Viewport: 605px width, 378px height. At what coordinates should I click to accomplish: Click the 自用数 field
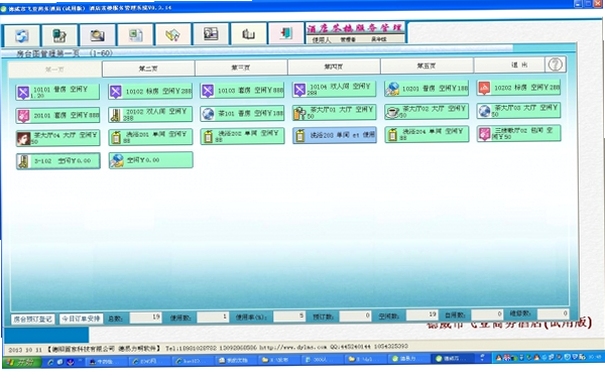click(487, 314)
